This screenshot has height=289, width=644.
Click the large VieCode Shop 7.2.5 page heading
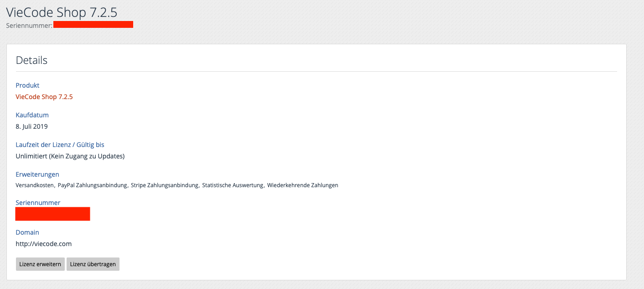coord(62,12)
